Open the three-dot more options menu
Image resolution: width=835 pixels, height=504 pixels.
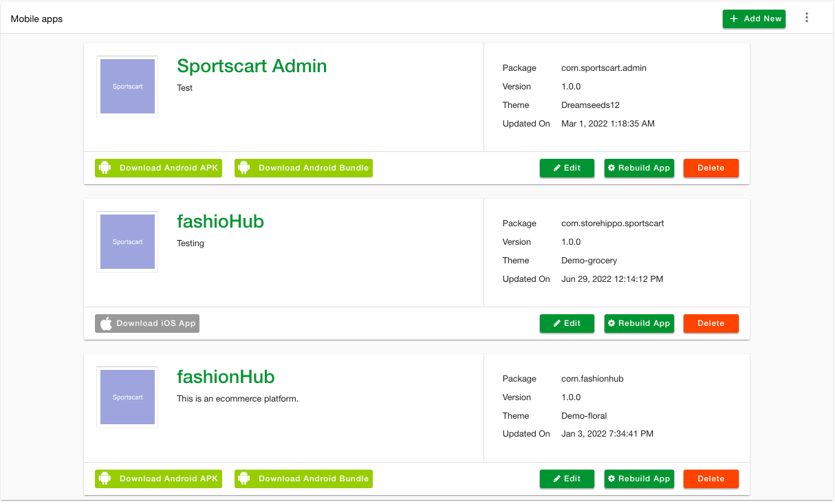pyautogui.click(x=807, y=19)
